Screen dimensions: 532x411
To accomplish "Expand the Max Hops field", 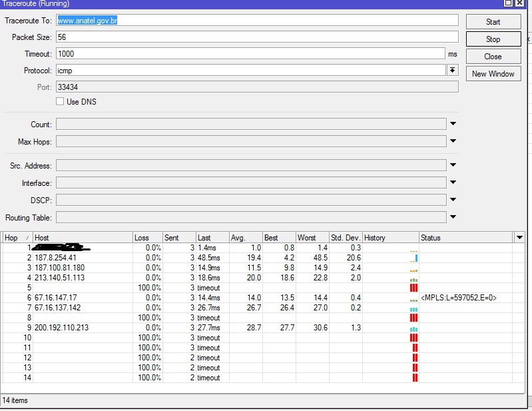I will 453,141.
